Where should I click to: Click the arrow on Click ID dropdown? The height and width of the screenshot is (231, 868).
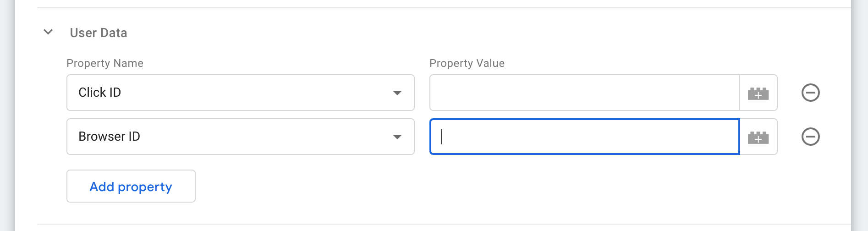397,93
